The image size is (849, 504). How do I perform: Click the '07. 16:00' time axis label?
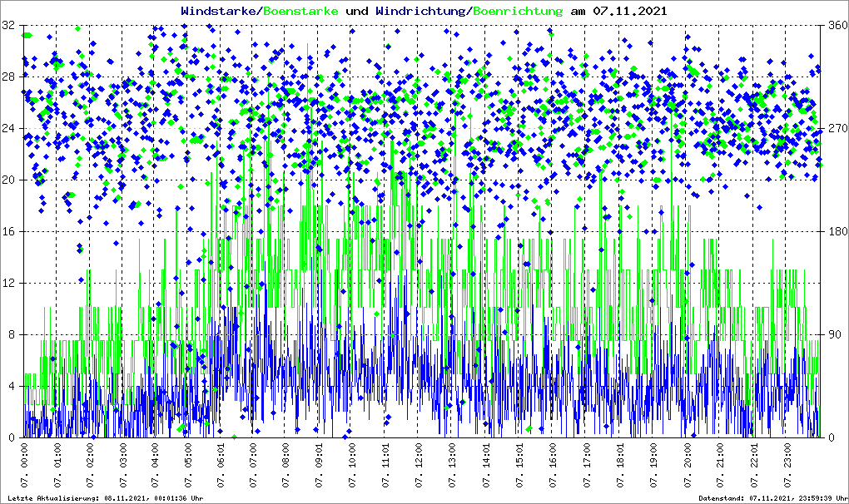pos(553,465)
